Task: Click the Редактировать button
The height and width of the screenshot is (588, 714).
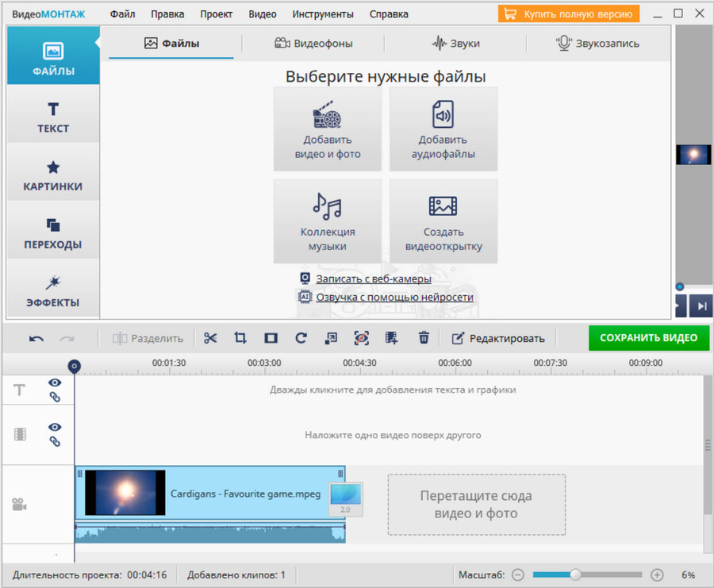Action: pyautogui.click(x=498, y=338)
